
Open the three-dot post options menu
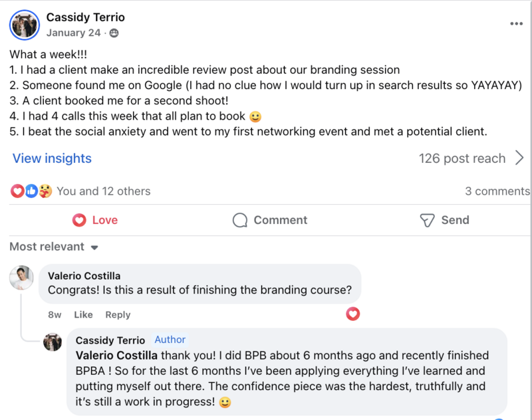point(516,23)
